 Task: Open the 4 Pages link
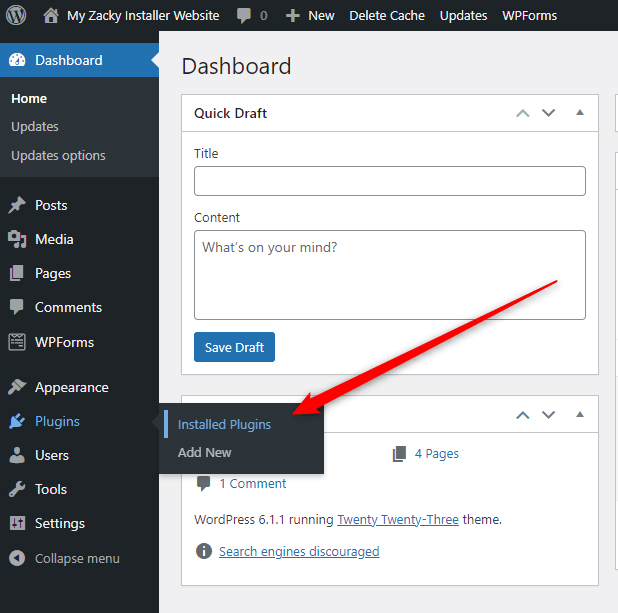click(436, 454)
